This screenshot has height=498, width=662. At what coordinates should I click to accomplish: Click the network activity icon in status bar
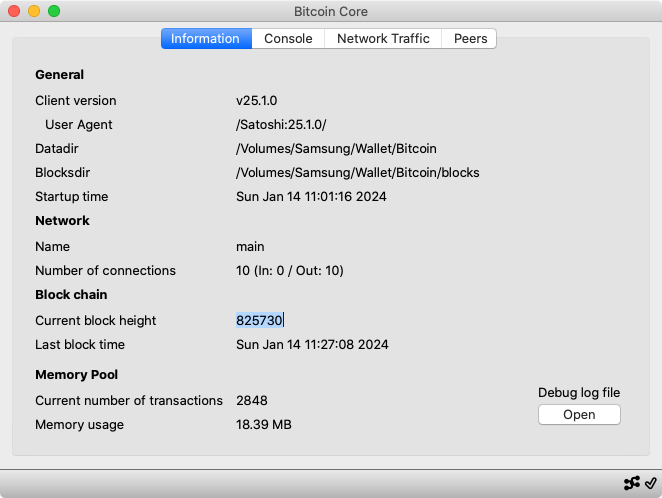(x=632, y=483)
